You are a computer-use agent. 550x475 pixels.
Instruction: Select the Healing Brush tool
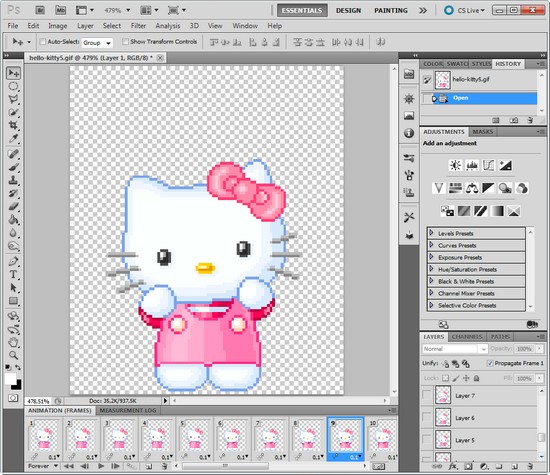click(x=13, y=154)
